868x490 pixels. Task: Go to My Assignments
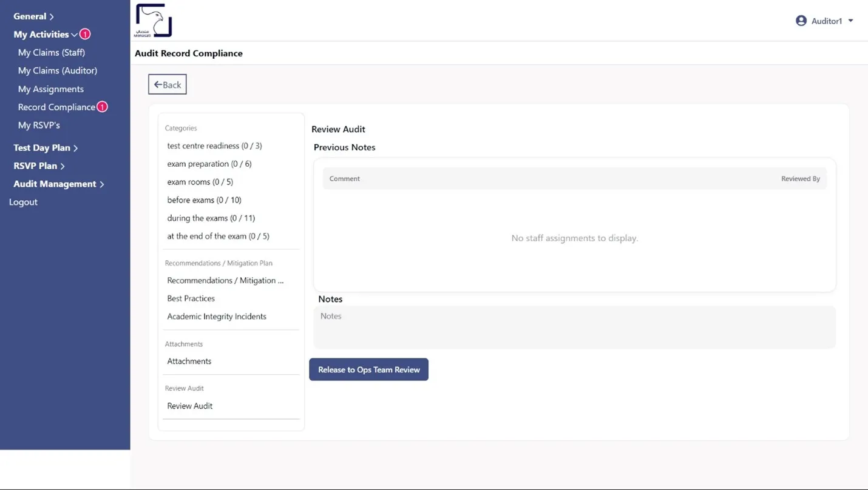[51, 89]
